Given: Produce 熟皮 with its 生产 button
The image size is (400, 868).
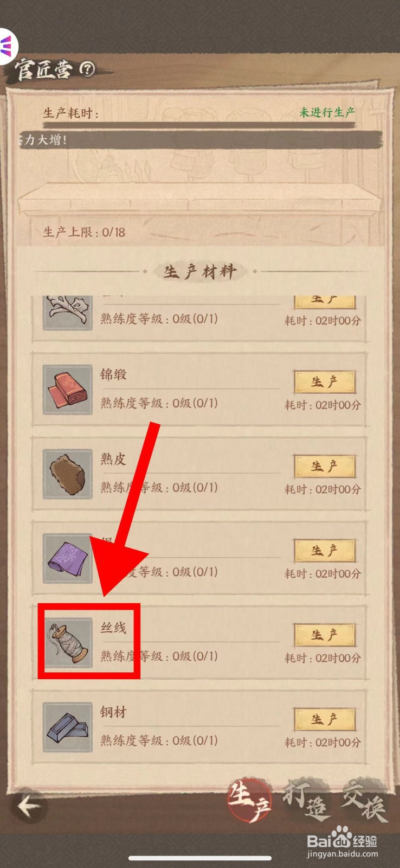Looking at the screenshot, I should (325, 467).
